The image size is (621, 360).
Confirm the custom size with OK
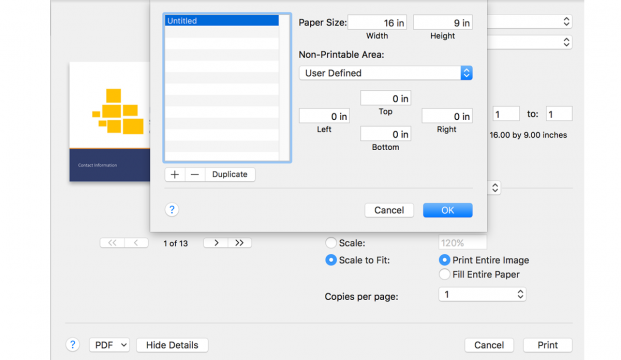[448, 210]
